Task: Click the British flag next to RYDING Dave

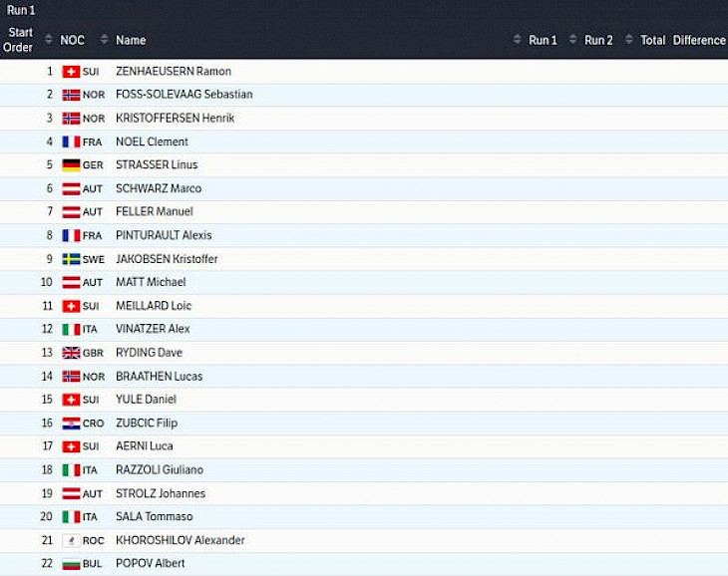Action: (x=71, y=353)
